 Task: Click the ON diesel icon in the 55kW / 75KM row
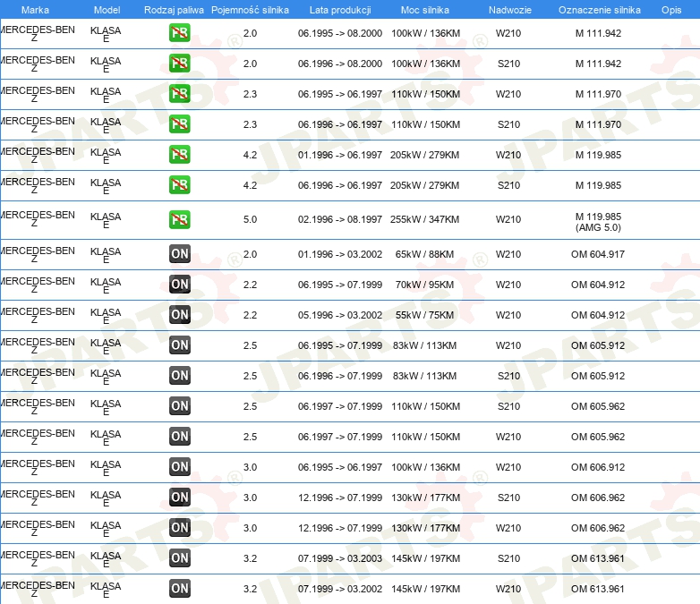click(x=179, y=315)
